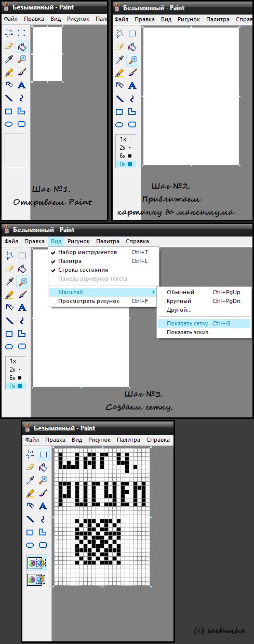Image resolution: width=254 pixels, height=644 pixels.
Task: Set 6x zoom in Step 2 window
Action: pyautogui.click(x=126, y=155)
